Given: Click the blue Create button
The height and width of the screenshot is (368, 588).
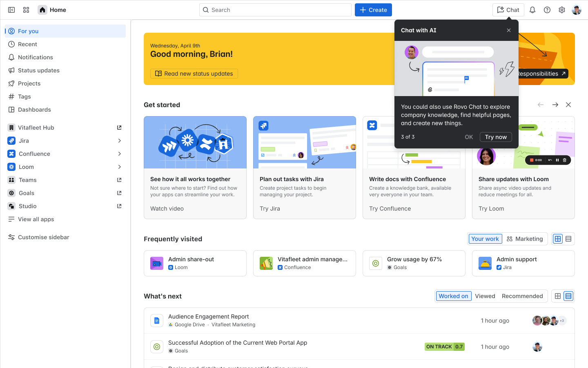Looking at the screenshot, I should (x=373, y=10).
